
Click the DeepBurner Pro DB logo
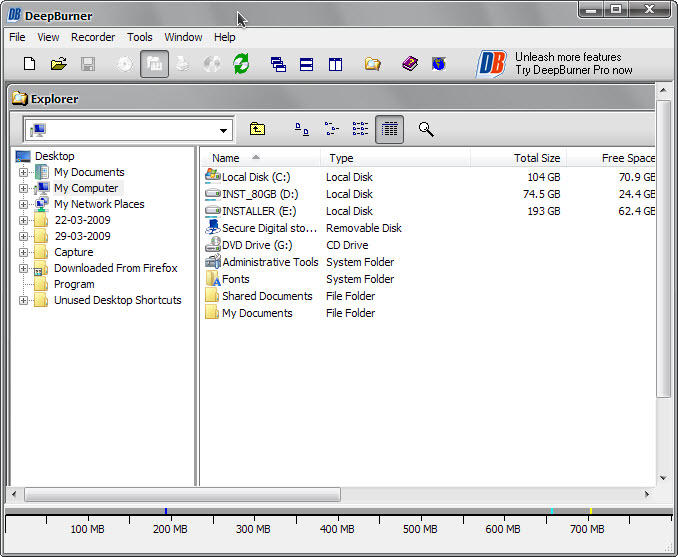tap(491, 64)
